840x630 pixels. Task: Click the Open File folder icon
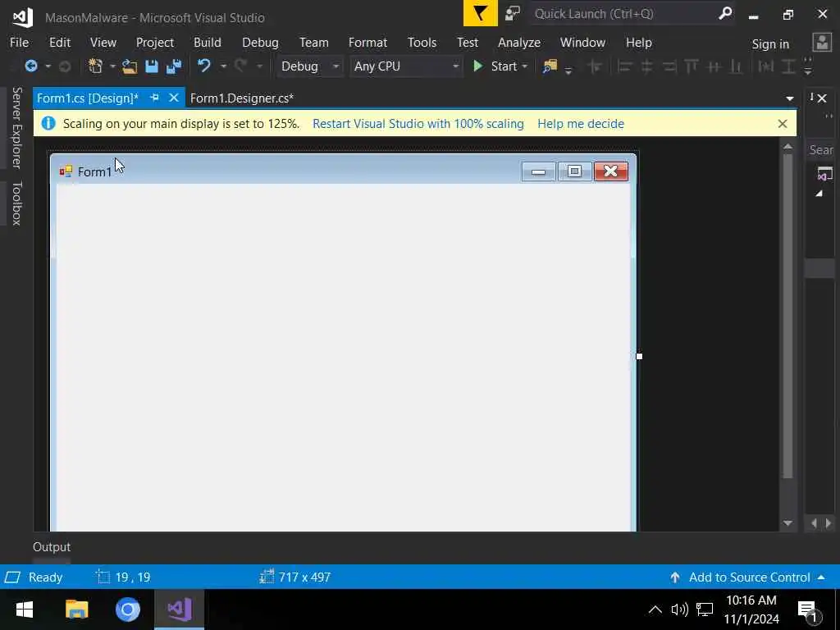click(x=129, y=66)
